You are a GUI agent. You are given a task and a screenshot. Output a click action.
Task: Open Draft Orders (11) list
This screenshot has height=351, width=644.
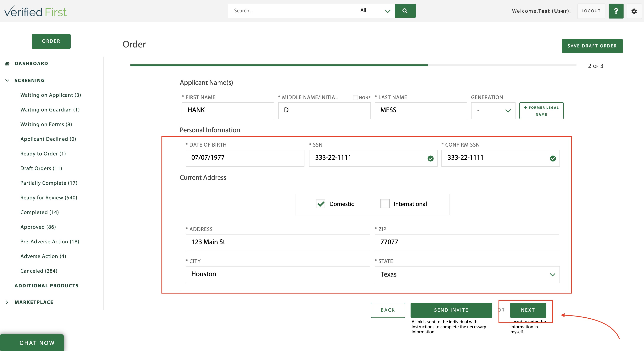41,168
